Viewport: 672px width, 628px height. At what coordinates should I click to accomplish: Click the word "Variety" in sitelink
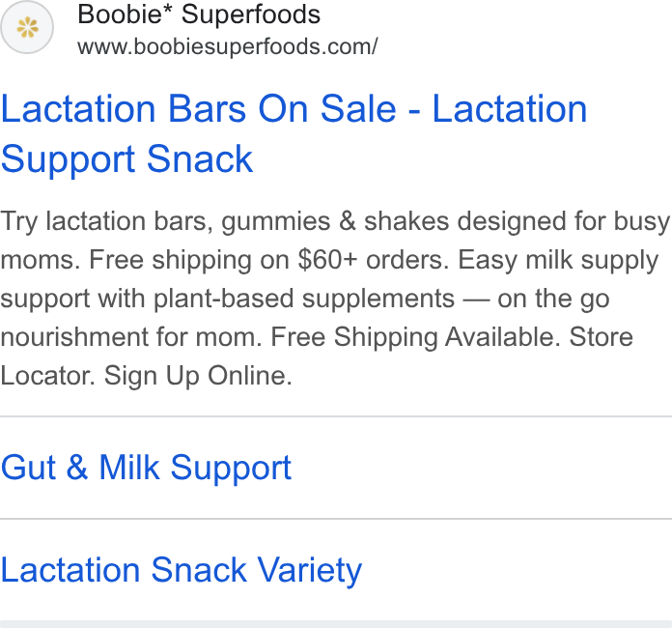309,571
